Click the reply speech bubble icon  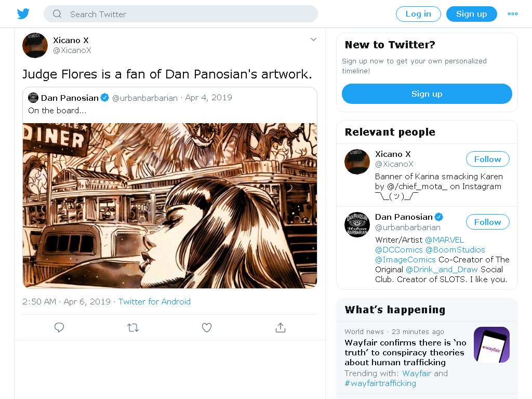(59, 327)
